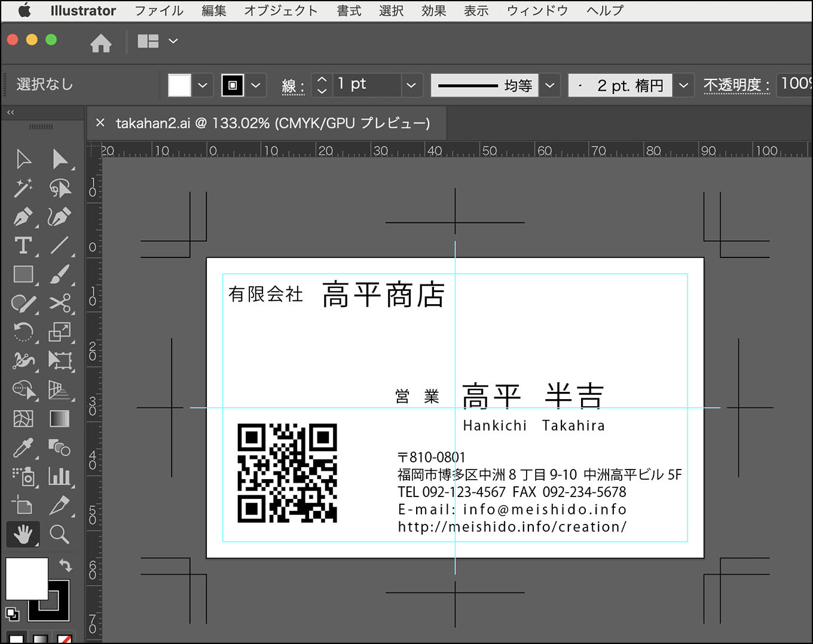Open the 表示 menu
The width and height of the screenshot is (813, 644).
(476, 11)
